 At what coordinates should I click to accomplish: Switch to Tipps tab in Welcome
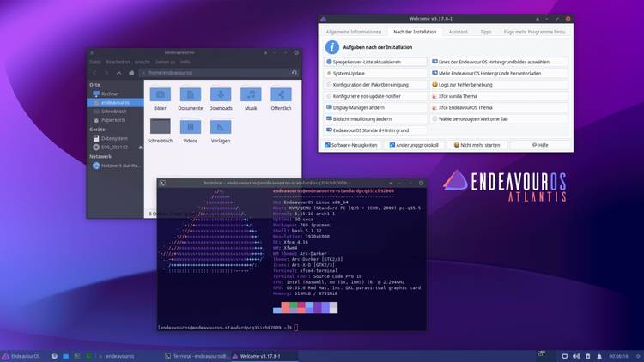tap(486, 32)
